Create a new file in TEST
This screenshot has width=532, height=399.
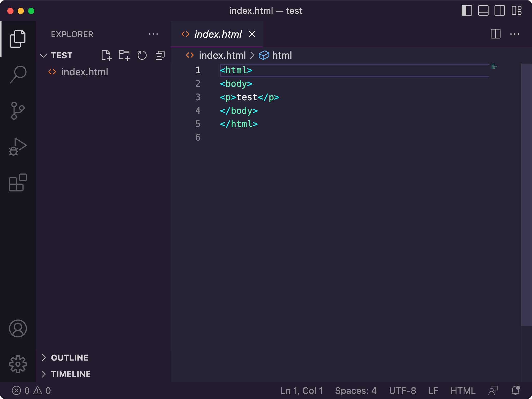point(107,55)
